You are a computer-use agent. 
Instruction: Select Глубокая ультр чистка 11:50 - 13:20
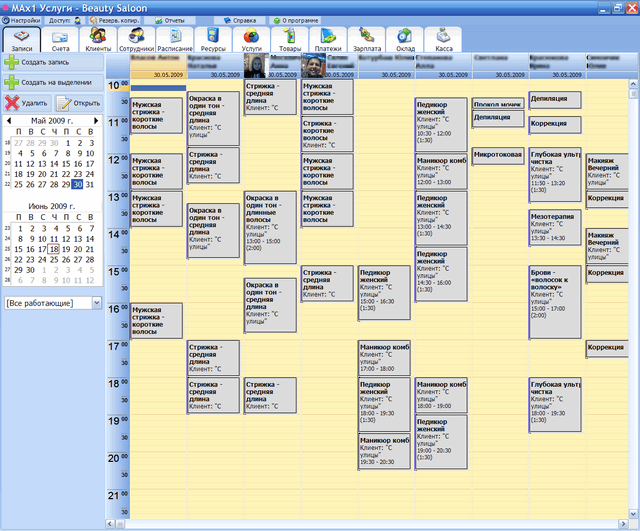555,175
